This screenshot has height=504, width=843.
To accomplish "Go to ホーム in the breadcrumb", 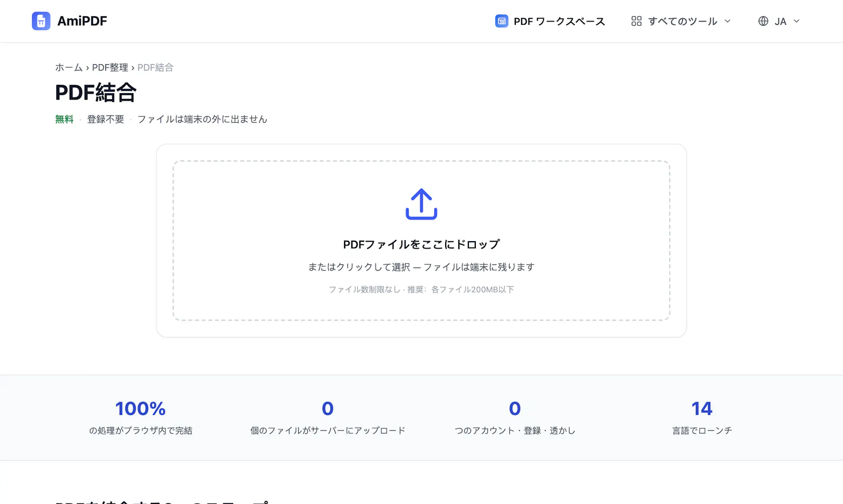I will (x=69, y=67).
